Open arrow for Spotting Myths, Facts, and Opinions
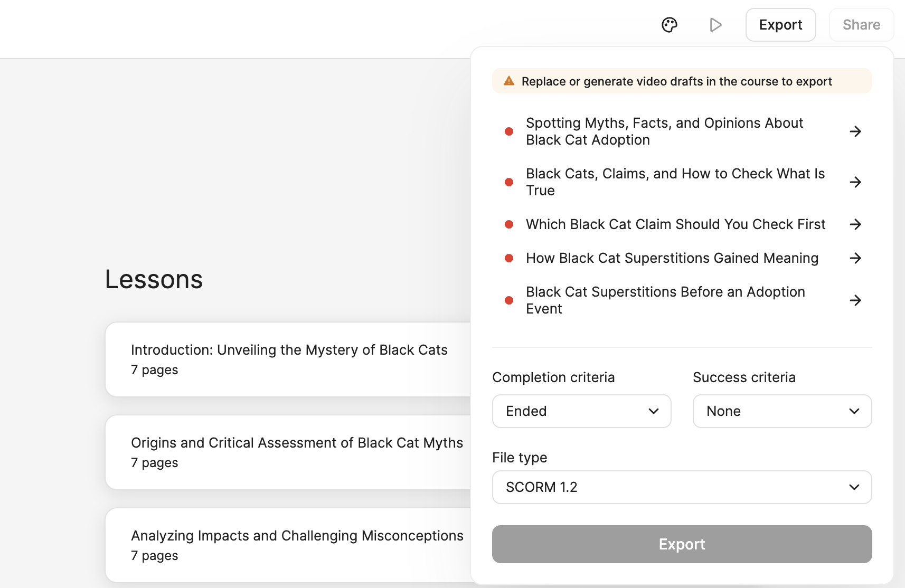 855,131
